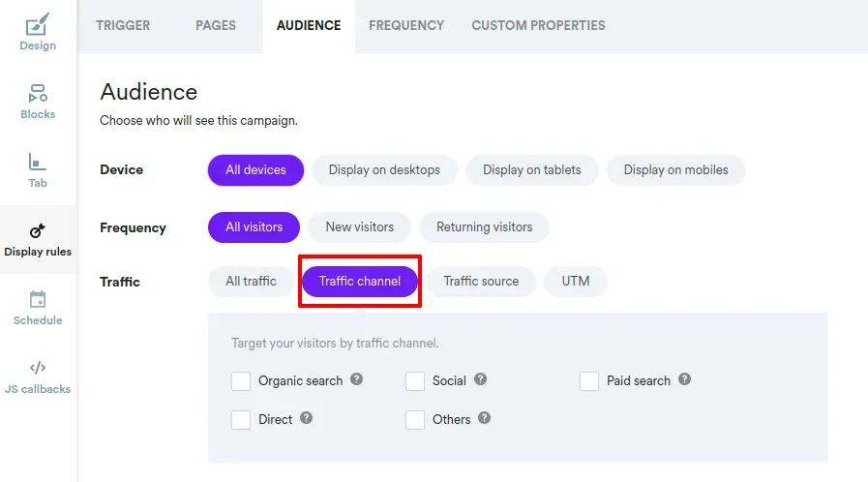Enable the Organic search checkbox
This screenshot has height=482, width=868.
click(241, 380)
